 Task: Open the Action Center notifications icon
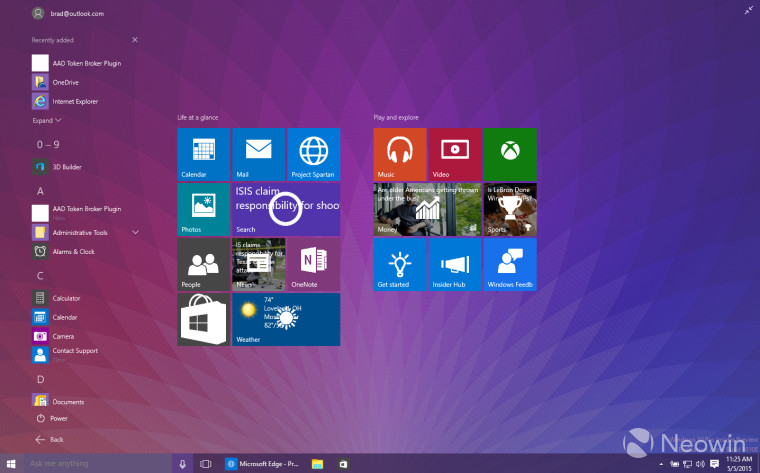(714, 464)
